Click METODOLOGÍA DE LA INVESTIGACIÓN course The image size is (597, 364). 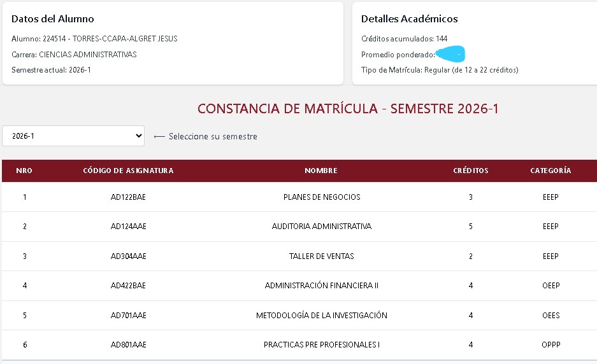click(x=322, y=315)
